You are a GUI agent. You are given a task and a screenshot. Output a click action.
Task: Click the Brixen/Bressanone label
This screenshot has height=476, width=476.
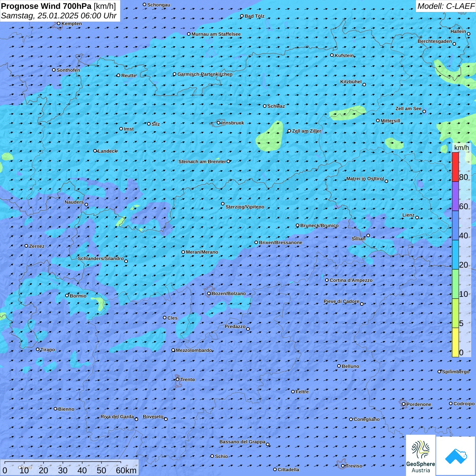pyautogui.click(x=280, y=242)
